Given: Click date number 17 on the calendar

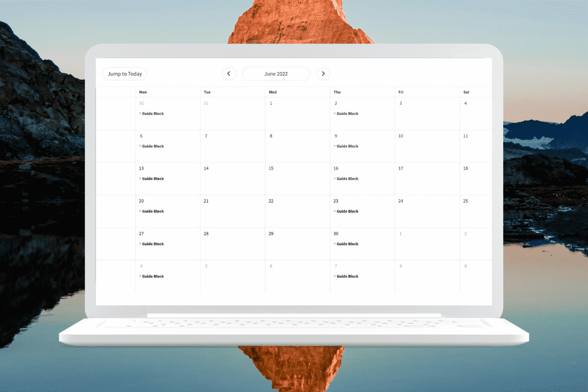Looking at the screenshot, I should click(x=401, y=169).
